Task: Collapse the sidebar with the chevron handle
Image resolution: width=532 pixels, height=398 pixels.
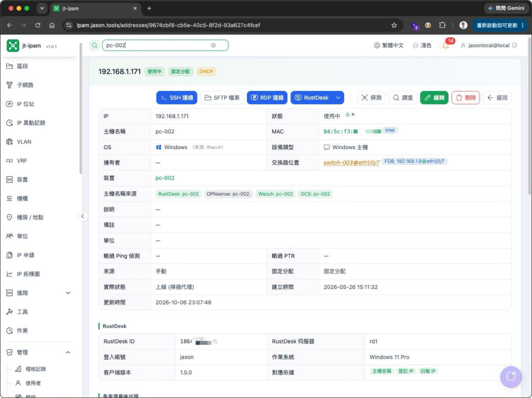Action: (x=83, y=216)
